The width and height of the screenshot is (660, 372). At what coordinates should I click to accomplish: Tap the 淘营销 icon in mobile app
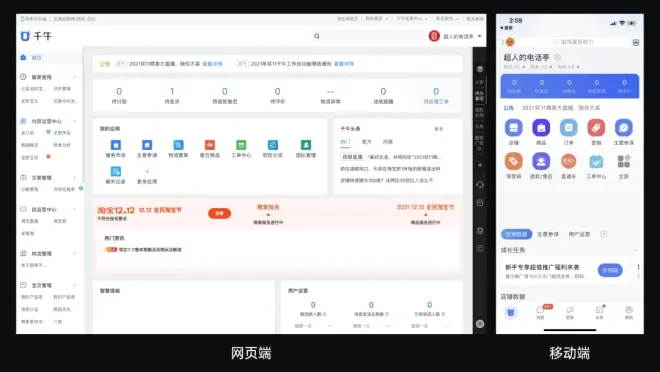(514, 161)
